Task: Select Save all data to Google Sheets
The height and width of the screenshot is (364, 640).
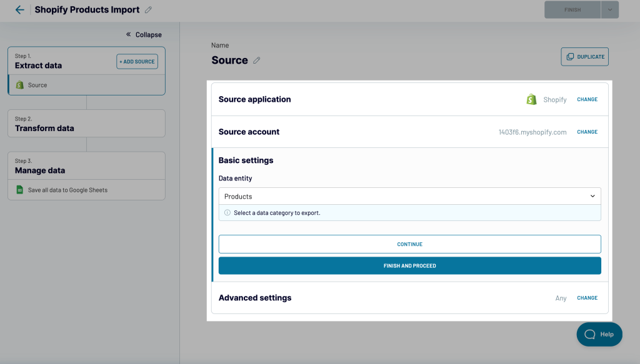Action: pos(86,190)
